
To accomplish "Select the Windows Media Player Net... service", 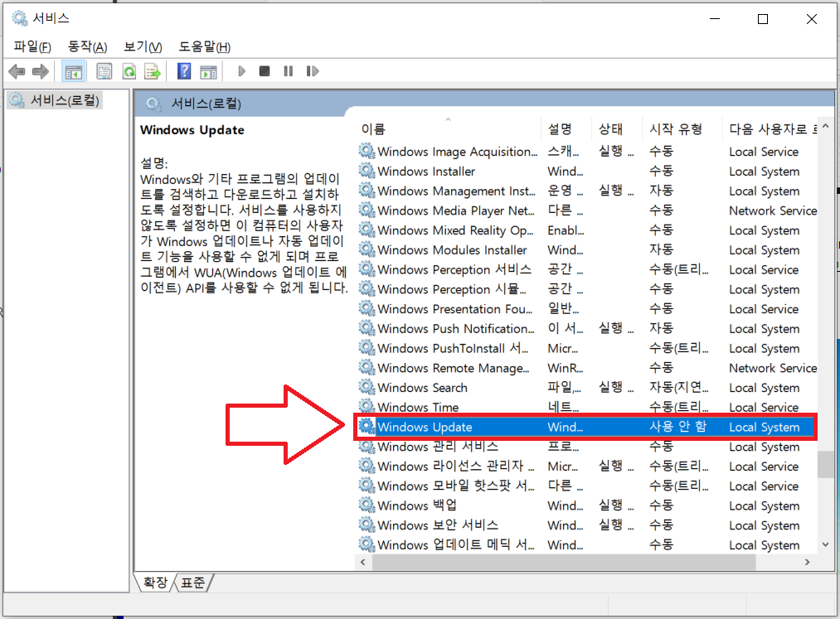I will coord(586,210).
